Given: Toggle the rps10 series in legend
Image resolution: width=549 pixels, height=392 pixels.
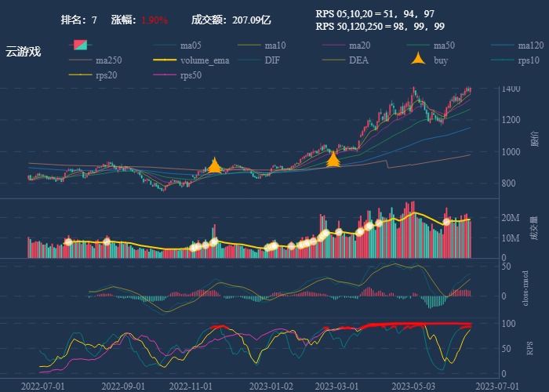Looking at the screenshot, I should coord(504,60).
